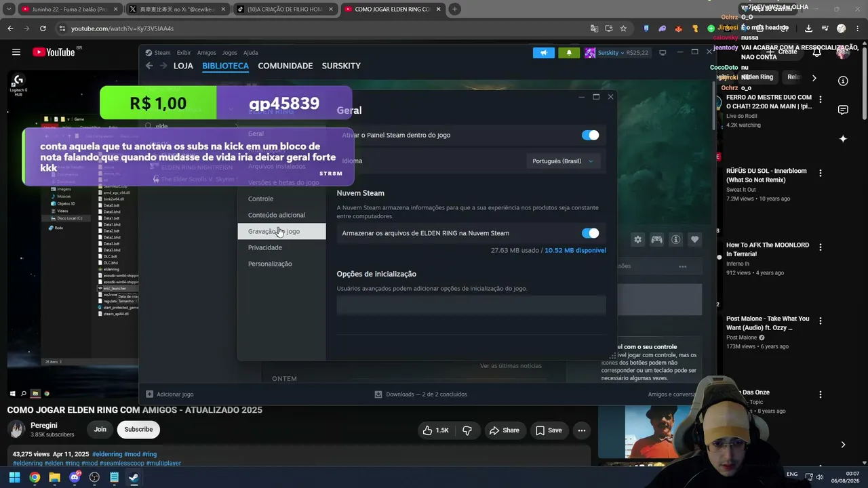Image resolution: width=868 pixels, height=488 pixels.
Task: Click the Steam announcements megaphone button
Action: pos(543,52)
